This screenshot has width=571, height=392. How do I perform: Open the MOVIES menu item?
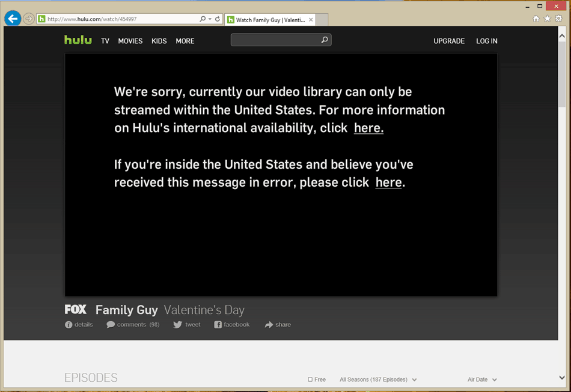coord(130,41)
